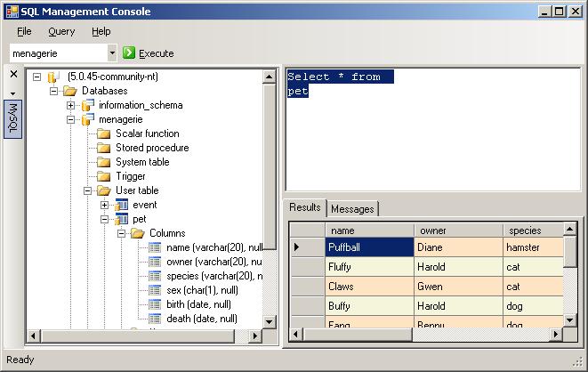Click the pet table icon
This screenshot has width=588, height=372.
click(121, 219)
